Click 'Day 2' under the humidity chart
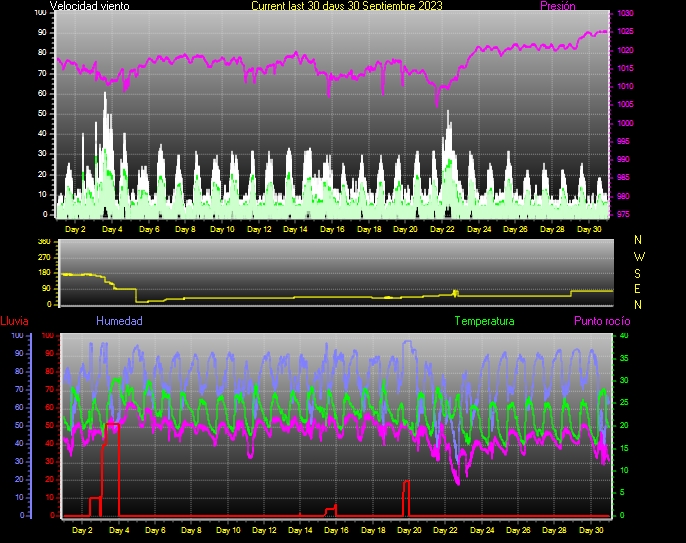This screenshot has height=543, width=686. tap(82, 530)
